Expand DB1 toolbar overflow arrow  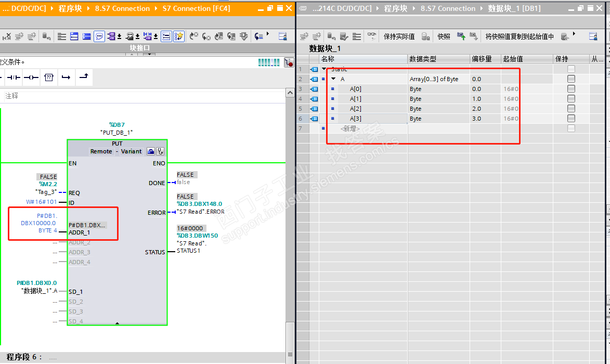click(574, 34)
